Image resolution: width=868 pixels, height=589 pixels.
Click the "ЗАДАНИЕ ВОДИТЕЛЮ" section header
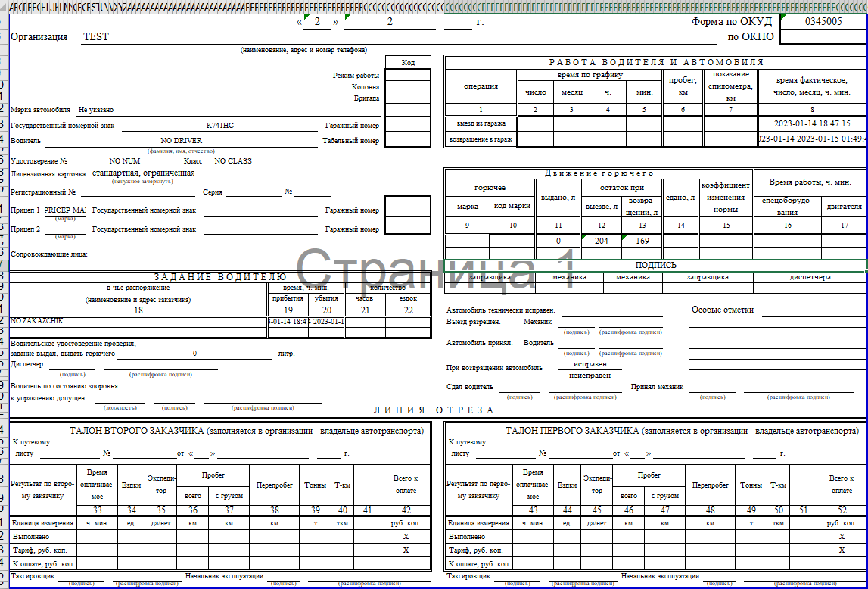(x=219, y=277)
